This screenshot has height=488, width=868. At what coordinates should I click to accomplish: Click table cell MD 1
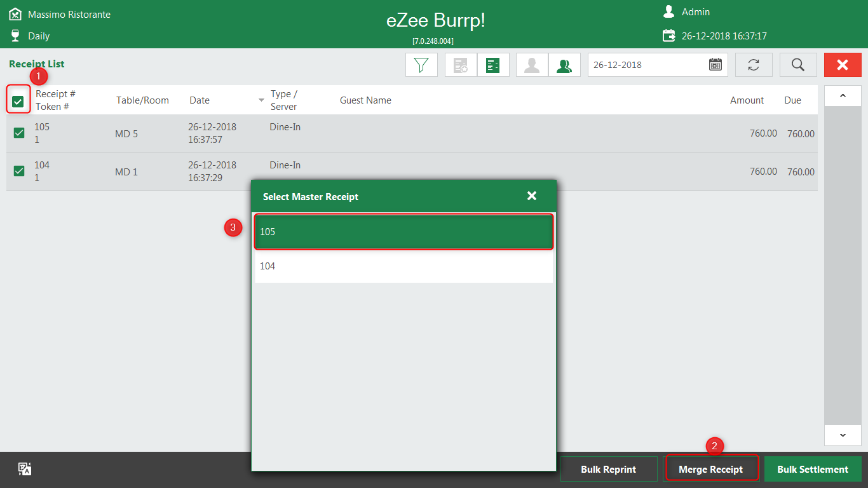pyautogui.click(x=126, y=172)
